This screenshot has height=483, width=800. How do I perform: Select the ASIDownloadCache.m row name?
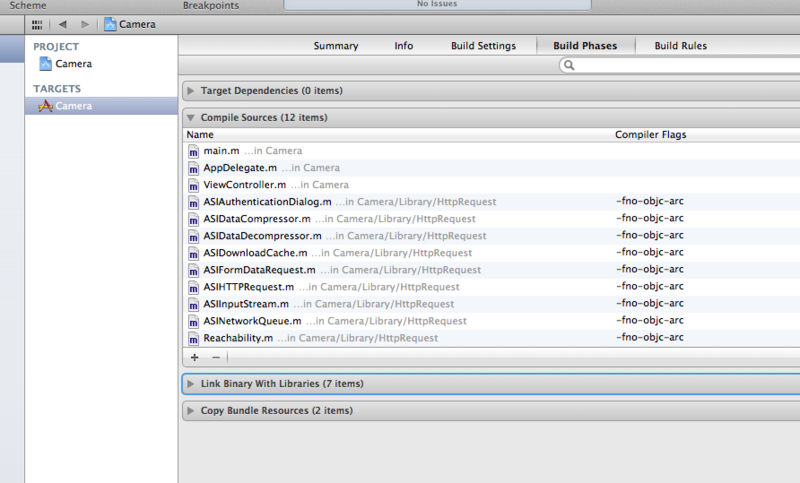click(x=256, y=253)
